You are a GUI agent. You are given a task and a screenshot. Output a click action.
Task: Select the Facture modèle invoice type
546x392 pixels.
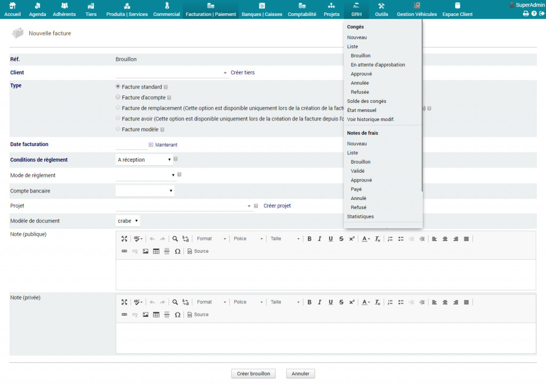[x=118, y=129]
